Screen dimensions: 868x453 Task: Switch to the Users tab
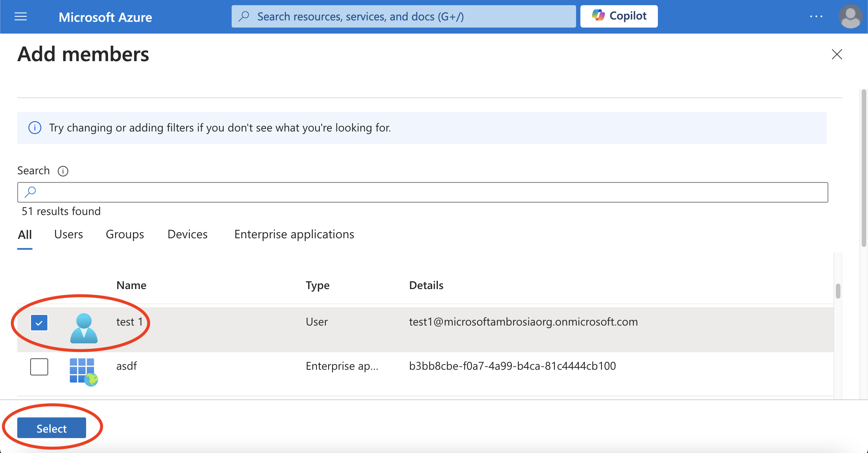tap(68, 234)
